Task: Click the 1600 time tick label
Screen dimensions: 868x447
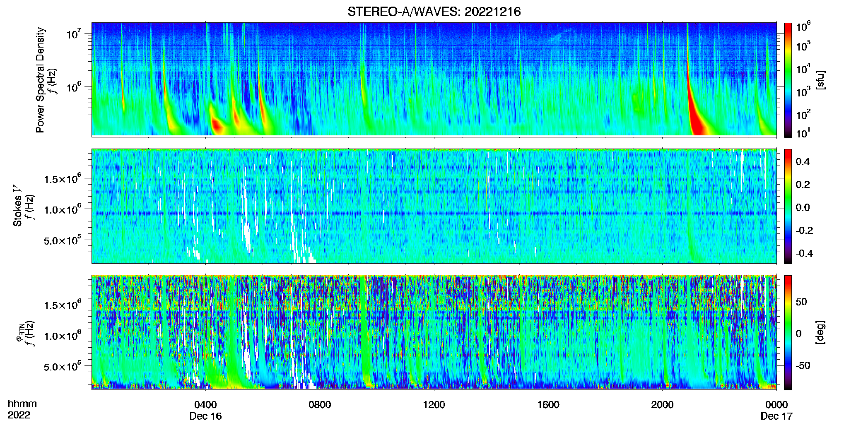Action: tap(548, 404)
